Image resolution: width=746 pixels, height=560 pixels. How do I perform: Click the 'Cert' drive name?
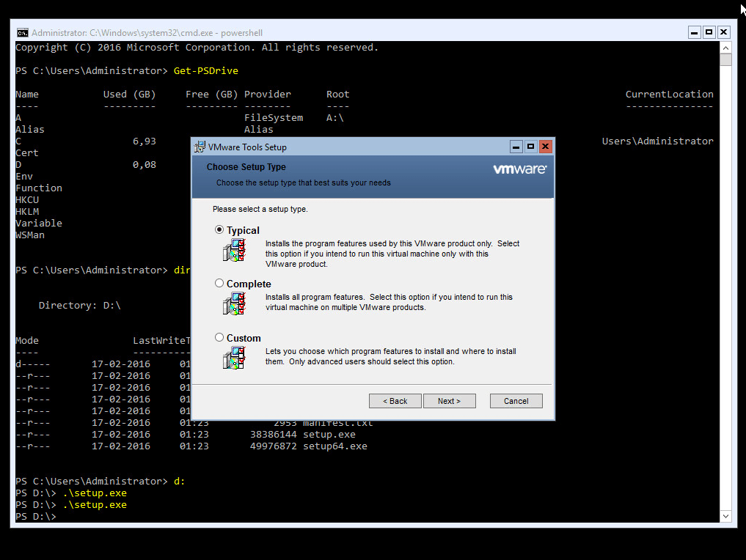click(x=27, y=153)
